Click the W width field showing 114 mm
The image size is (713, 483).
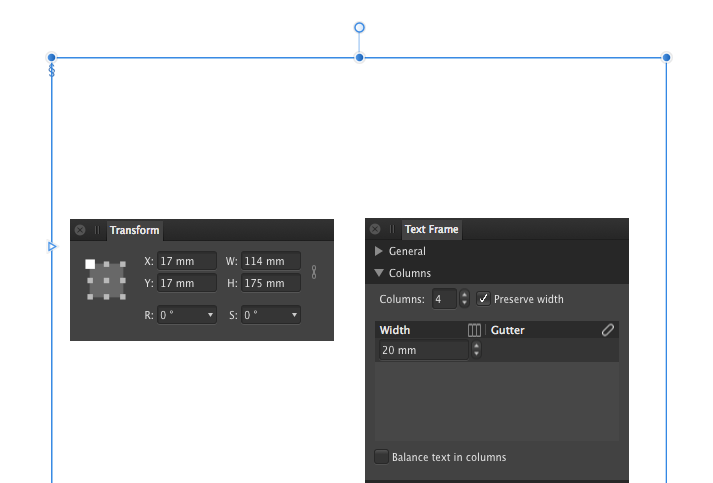pyautogui.click(x=271, y=261)
